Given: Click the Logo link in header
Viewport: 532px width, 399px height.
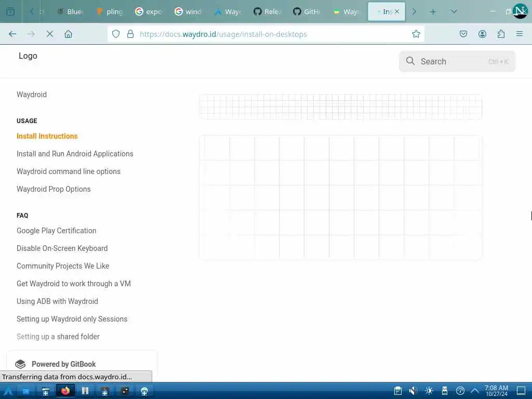Looking at the screenshot, I should [28, 56].
